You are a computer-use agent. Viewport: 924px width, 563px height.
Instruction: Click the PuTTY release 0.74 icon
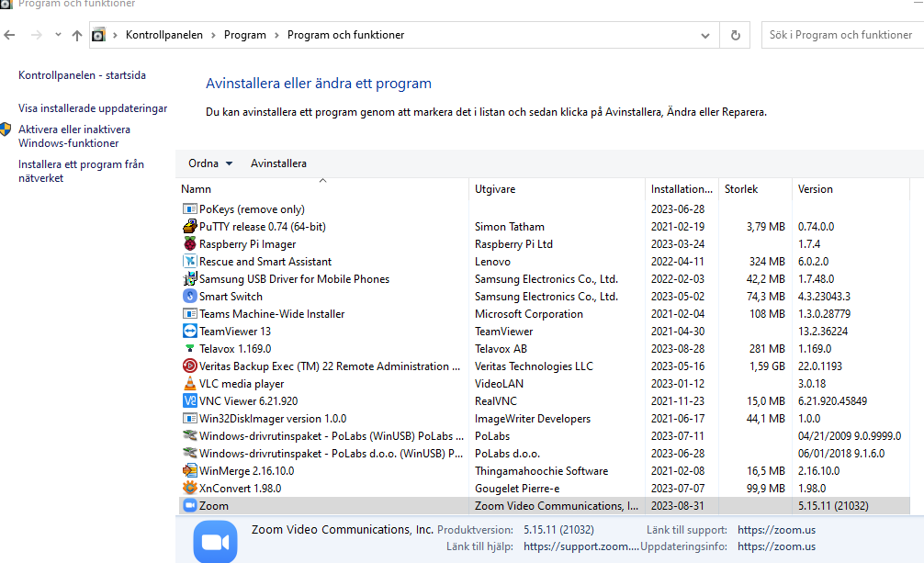point(189,226)
